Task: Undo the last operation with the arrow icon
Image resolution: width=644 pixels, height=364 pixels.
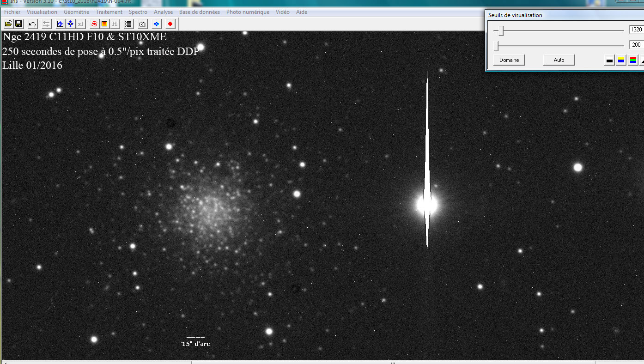Action: pos(32,24)
